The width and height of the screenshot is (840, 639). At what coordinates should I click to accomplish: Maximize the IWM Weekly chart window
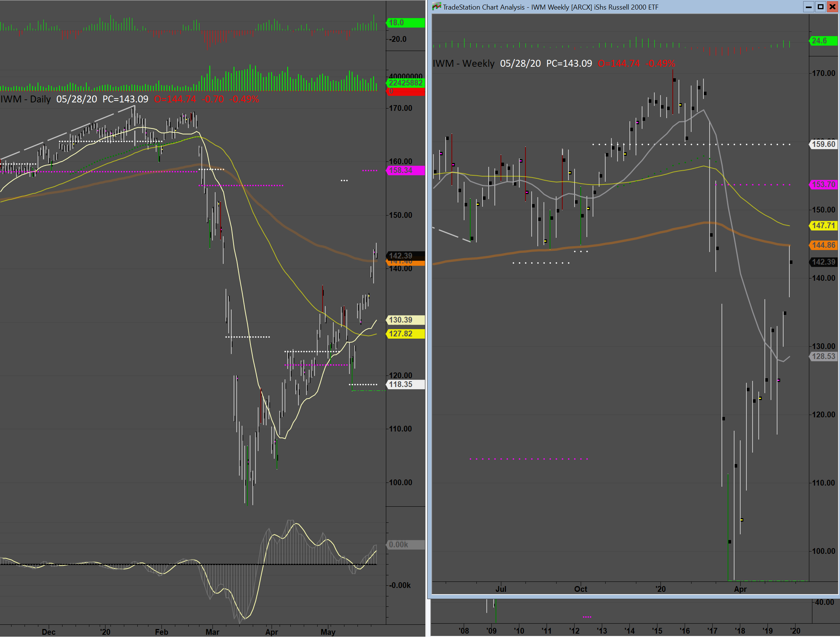[x=820, y=7]
